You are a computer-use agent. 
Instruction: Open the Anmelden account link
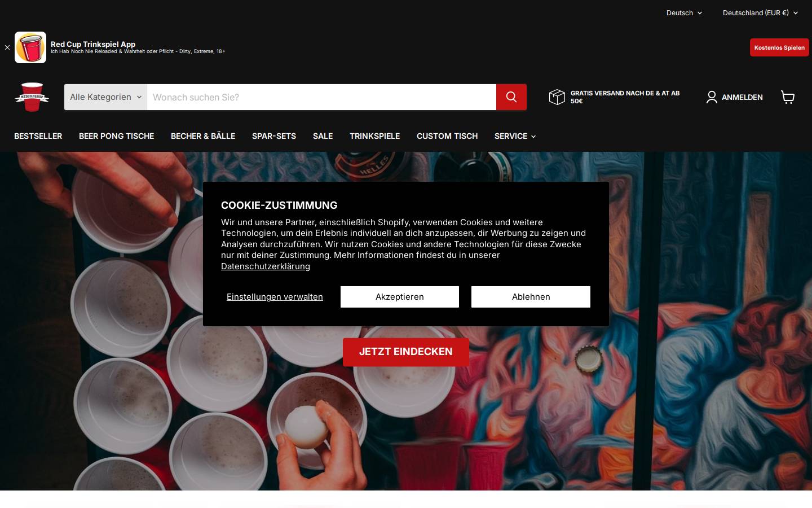click(734, 97)
